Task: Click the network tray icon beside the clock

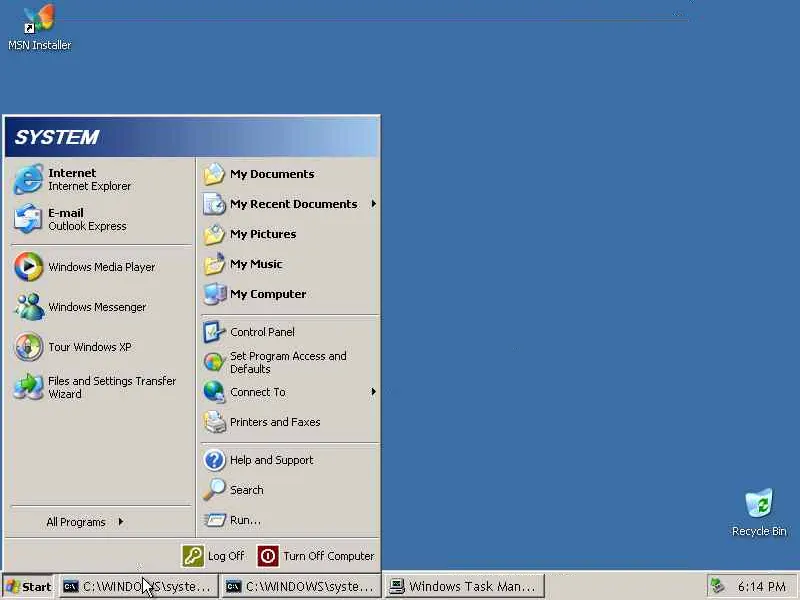Action: tap(717, 586)
